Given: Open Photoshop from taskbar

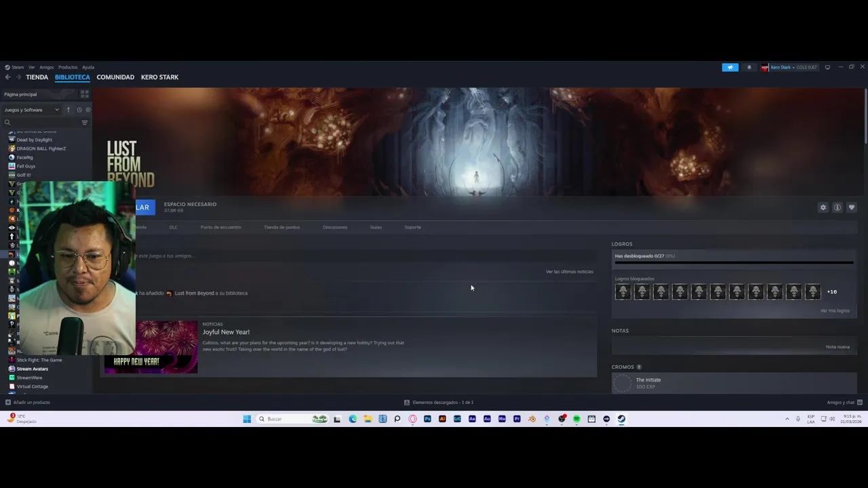Looking at the screenshot, I should pos(427,419).
